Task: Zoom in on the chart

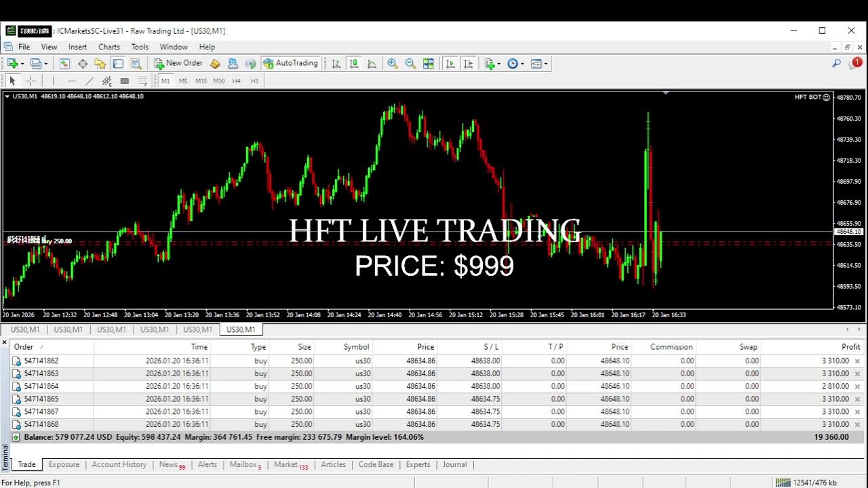Action: point(392,63)
